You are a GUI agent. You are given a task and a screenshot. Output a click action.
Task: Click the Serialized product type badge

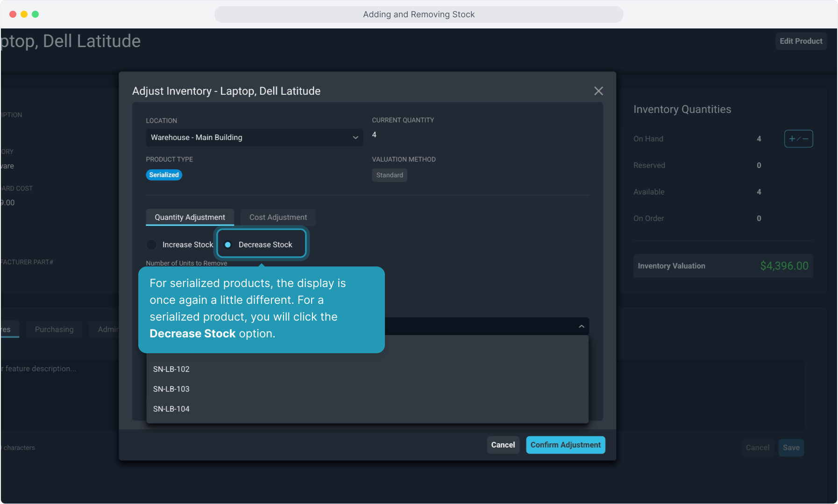pyautogui.click(x=164, y=175)
